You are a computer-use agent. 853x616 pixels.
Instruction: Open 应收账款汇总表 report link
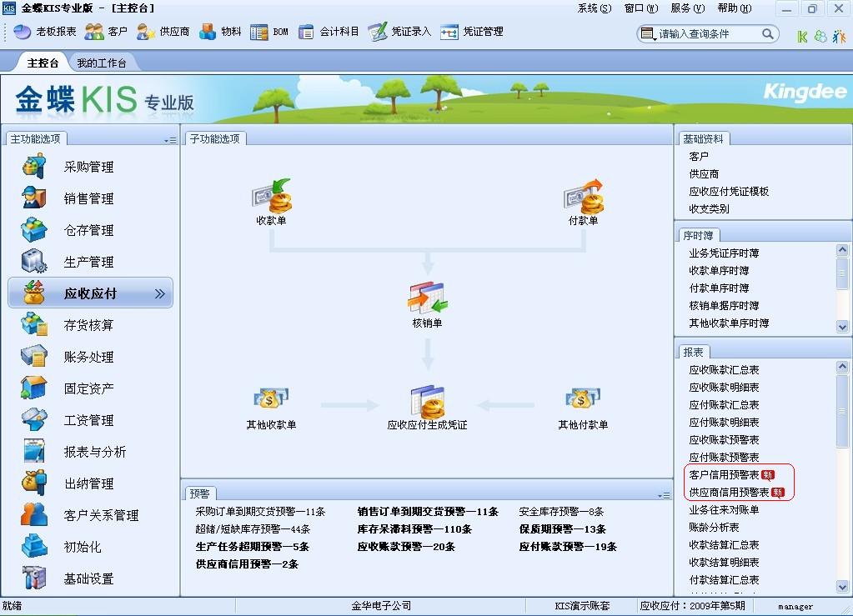(x=724, y=370)
